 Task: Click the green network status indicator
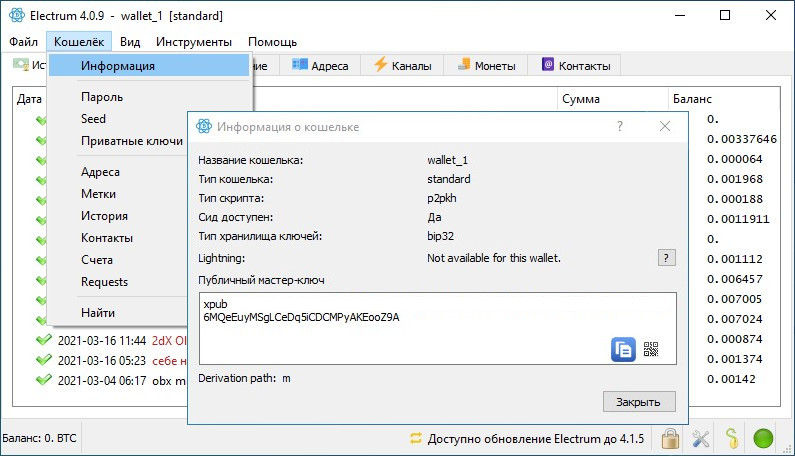pyautogui.click(x=763, y=438)
